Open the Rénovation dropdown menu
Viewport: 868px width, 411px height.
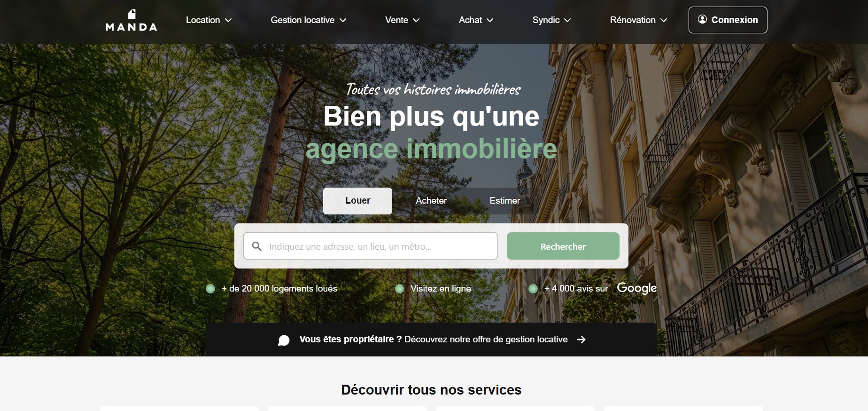[x=638, y=20]
